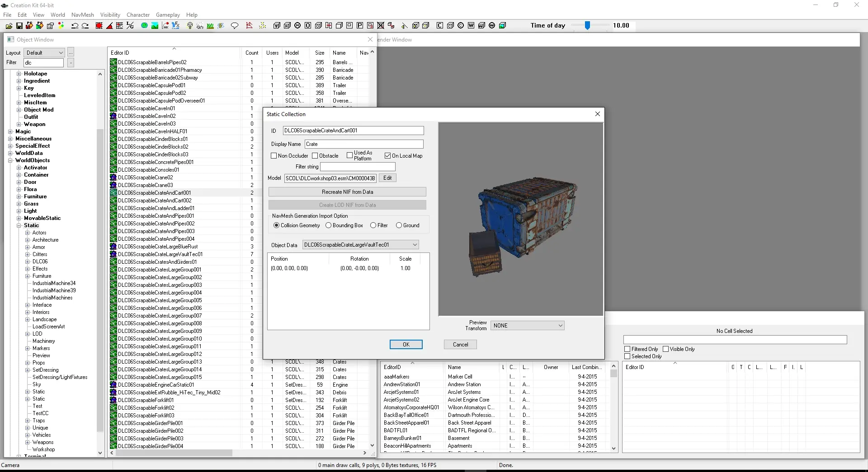
Task: Confirm with the OK button
Action: (406, 345)
